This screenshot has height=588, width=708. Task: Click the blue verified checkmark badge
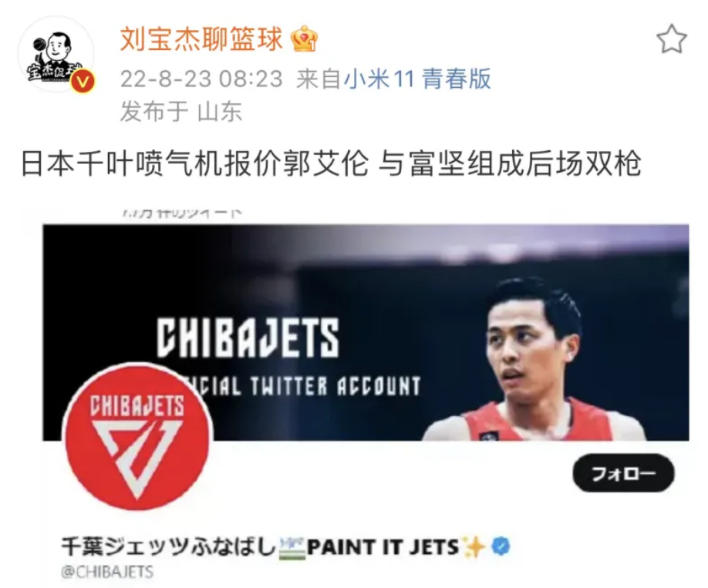(501, 546)
